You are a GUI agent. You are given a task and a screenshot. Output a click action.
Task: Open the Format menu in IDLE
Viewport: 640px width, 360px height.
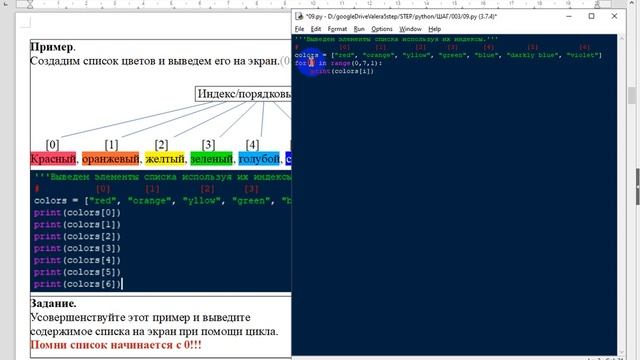pos(337,29)
